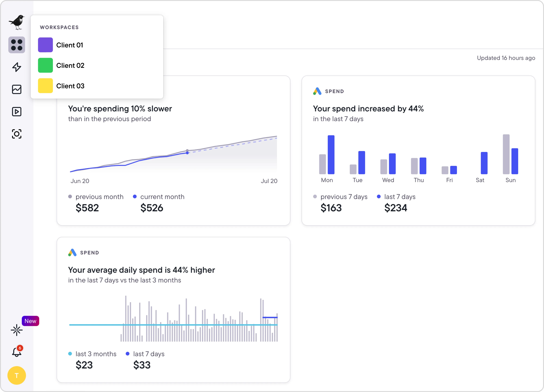Viewport: 544px width, 392px height.
Task: Switch to Client 02 workspace
Action: pos(70,66)
